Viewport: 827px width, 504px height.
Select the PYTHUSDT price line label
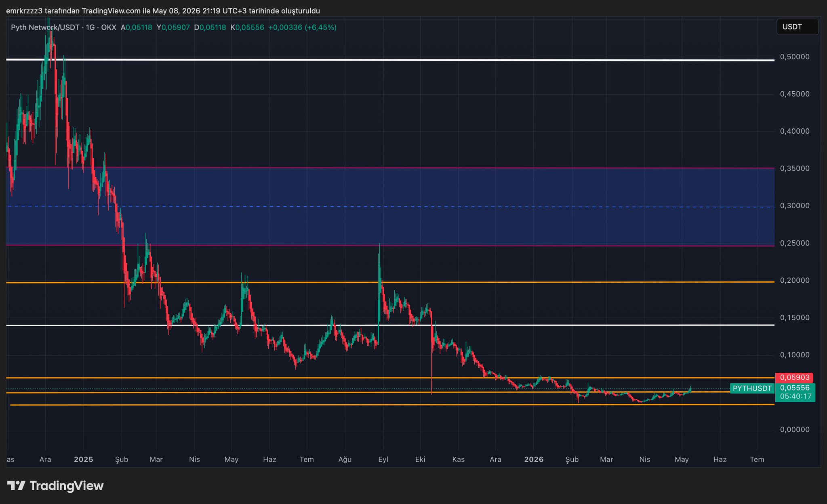coord(752,388)
